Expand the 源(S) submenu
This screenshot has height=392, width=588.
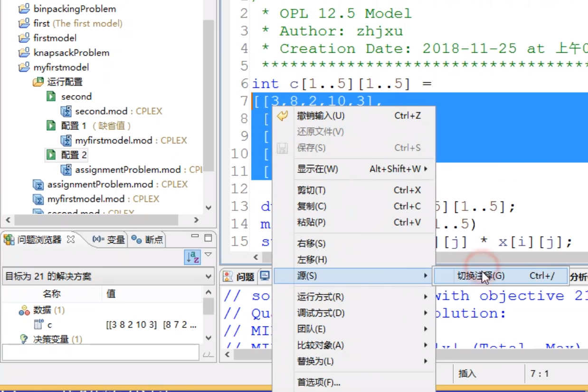(x=354, y=276)
